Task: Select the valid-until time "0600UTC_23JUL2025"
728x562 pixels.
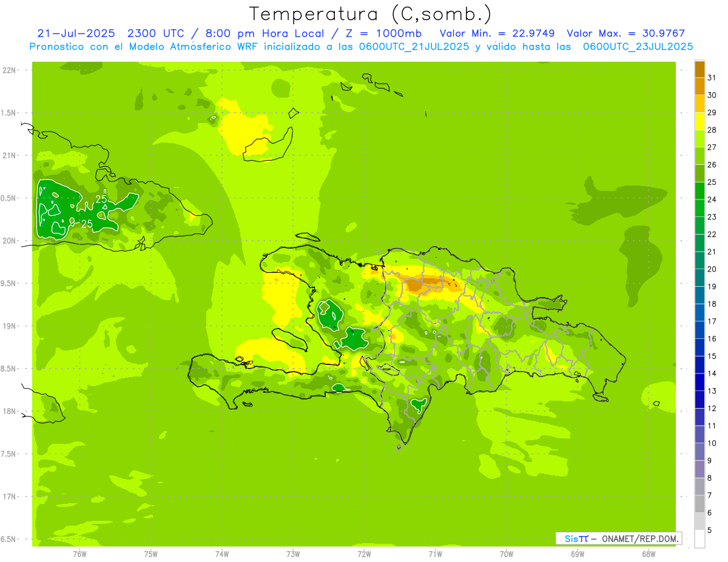Action: click(638, 47)
